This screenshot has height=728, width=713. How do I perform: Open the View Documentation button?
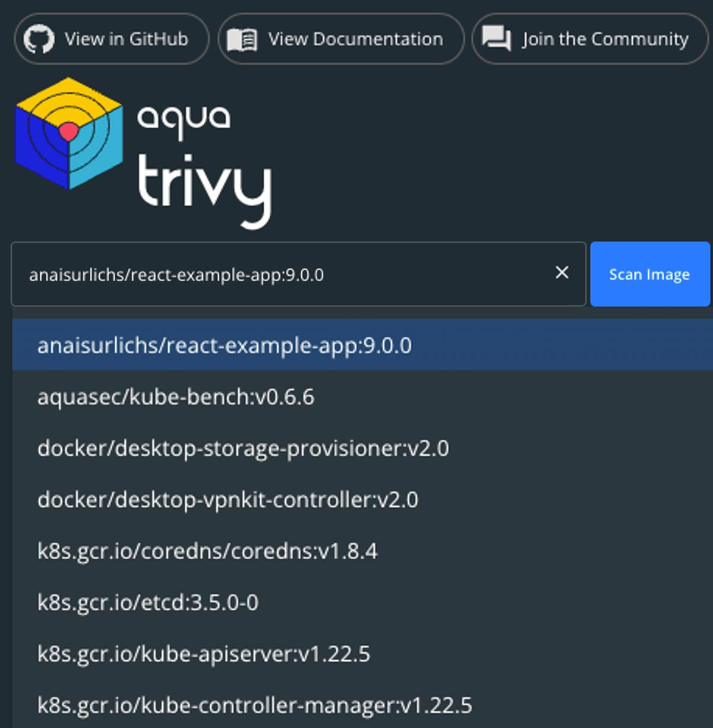pos(341,39)
